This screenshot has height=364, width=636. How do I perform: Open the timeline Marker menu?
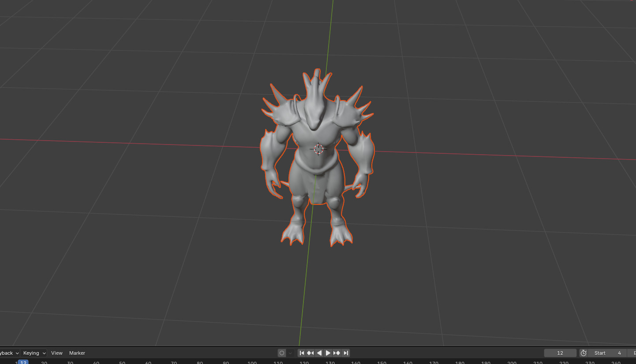point(77,353)
